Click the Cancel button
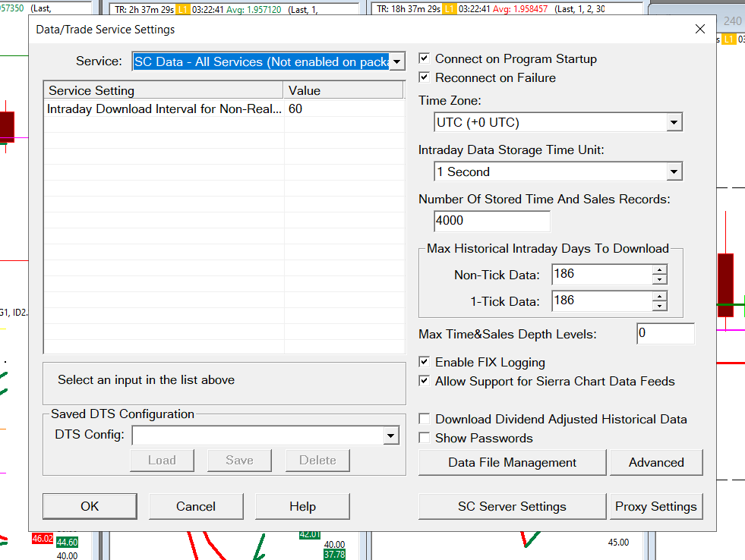Image resolution: width=745 pixels, height=560 pixels. tap(196, 506)
